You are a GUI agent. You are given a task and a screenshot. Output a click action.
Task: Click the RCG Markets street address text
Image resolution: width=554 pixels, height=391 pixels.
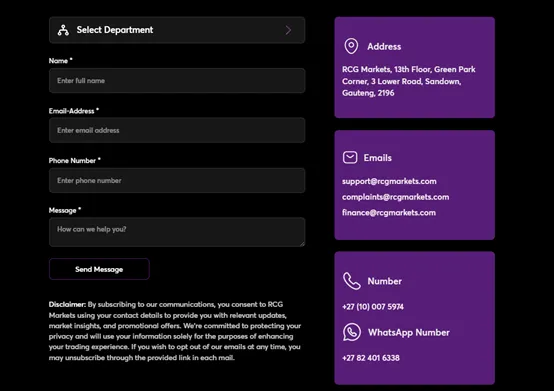point(408,81)
